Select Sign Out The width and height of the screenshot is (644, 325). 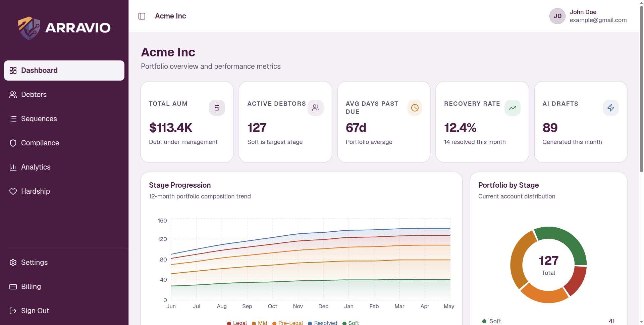pos(64,311)
